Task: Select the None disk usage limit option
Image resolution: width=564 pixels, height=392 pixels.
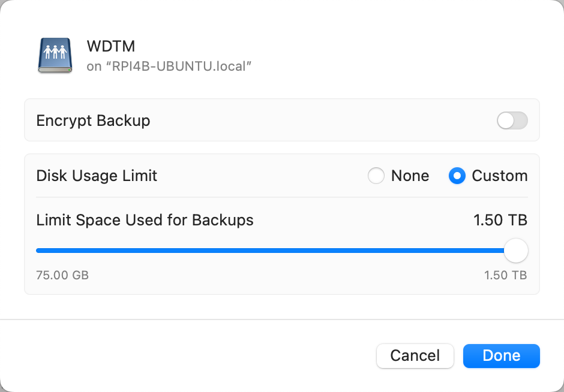Action: tap(377, 176)
